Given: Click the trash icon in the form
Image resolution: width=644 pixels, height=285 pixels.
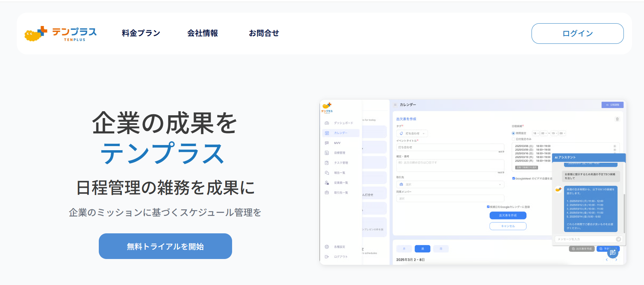Looking at the screenshot, I should [x=617, y=119].
